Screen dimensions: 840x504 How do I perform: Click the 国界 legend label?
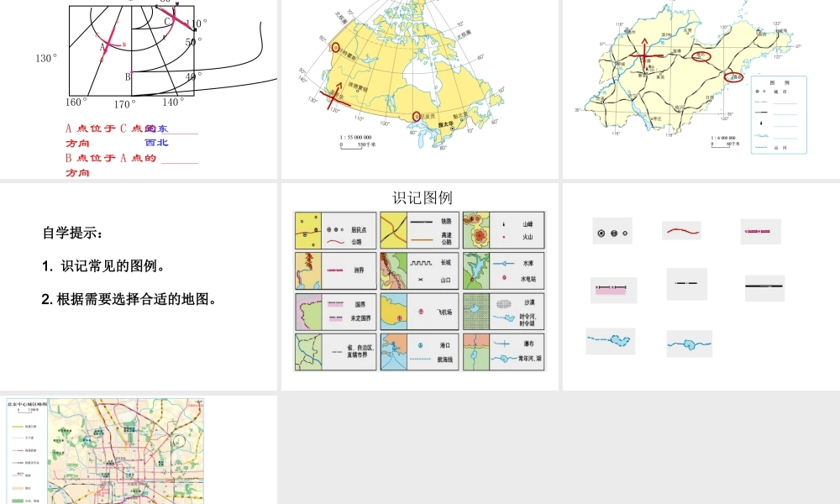(x=360, y=304)
